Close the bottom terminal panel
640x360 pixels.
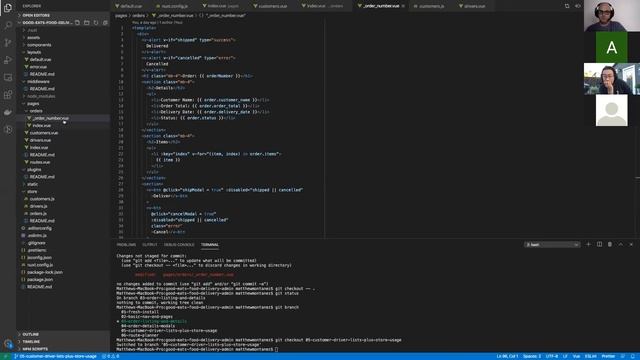(x=631, y=244)
